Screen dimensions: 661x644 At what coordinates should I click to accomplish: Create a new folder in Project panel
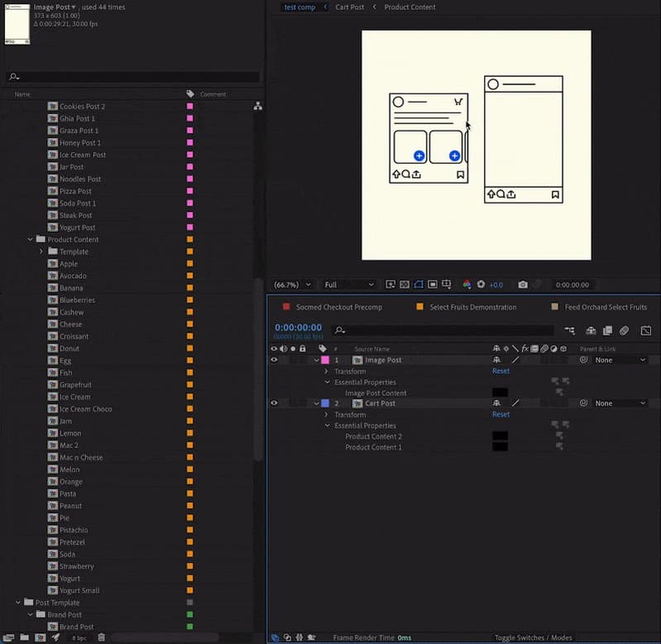pos(24,637)
